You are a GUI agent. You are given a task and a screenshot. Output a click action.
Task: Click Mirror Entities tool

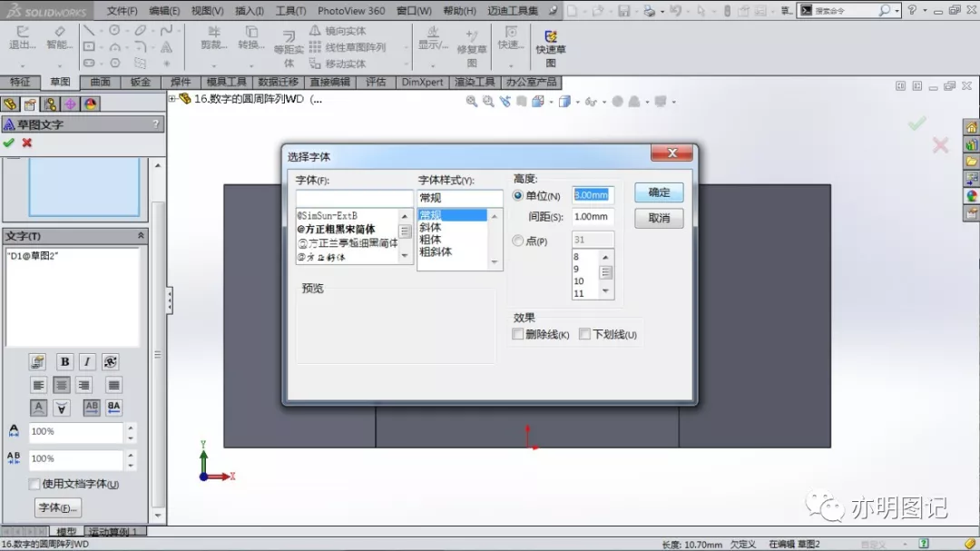click(x=338, y=31)
